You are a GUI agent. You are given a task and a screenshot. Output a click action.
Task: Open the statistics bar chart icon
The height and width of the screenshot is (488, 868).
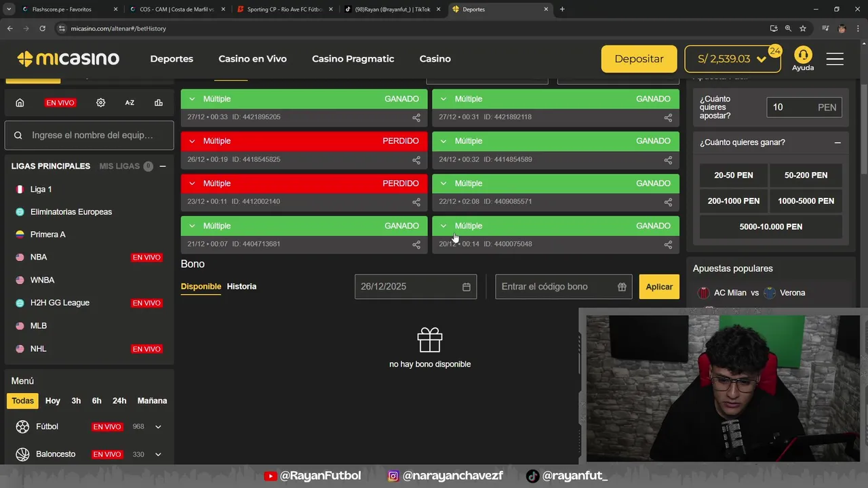(159, 102)
